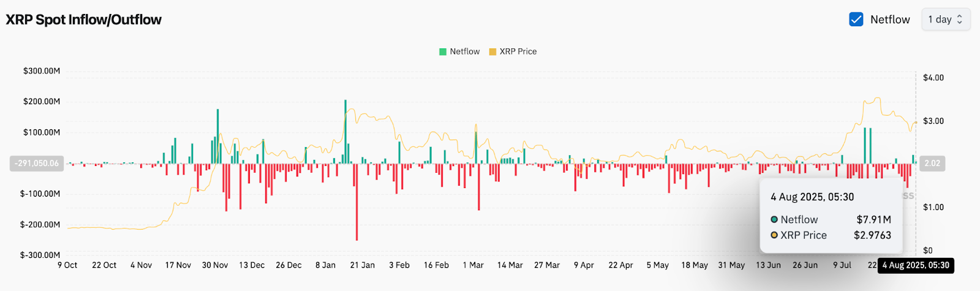Select the 13 Jun date on the x-axis
The height and width of the screenshot is (291, 980).
[768, 265]
